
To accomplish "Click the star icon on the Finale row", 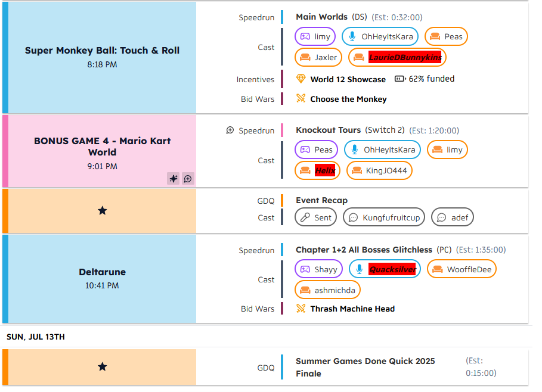I will (x=103, y=367).
